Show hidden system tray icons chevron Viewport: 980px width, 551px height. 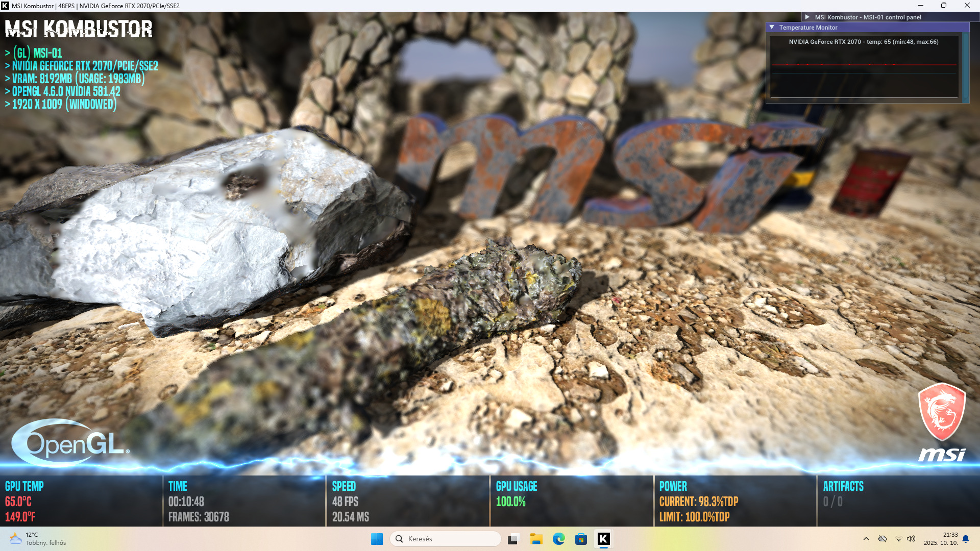click(866, 539)
